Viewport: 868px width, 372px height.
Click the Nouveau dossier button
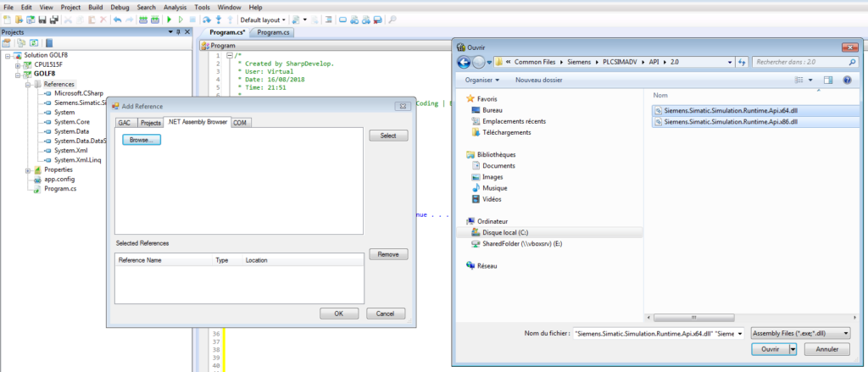click(x=539, y=81)
